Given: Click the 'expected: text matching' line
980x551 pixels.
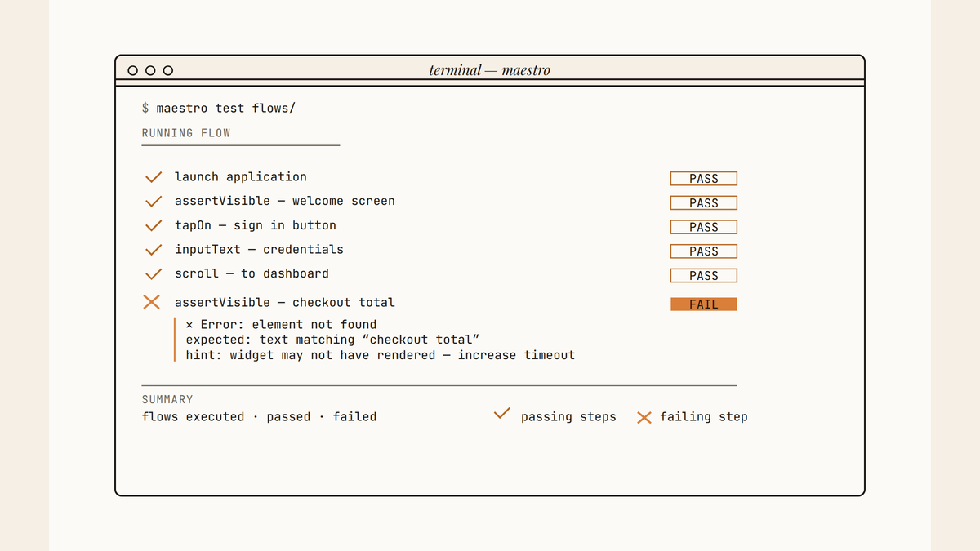Looking at the screenshot, I should pyautogui.click(x=332, y=340).
